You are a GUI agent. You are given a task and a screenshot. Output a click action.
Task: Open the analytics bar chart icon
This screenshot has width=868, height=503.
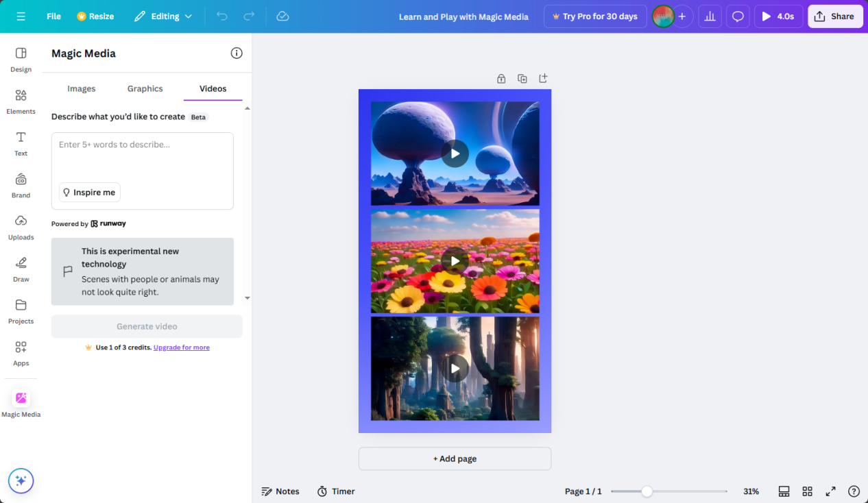[710, 16]
